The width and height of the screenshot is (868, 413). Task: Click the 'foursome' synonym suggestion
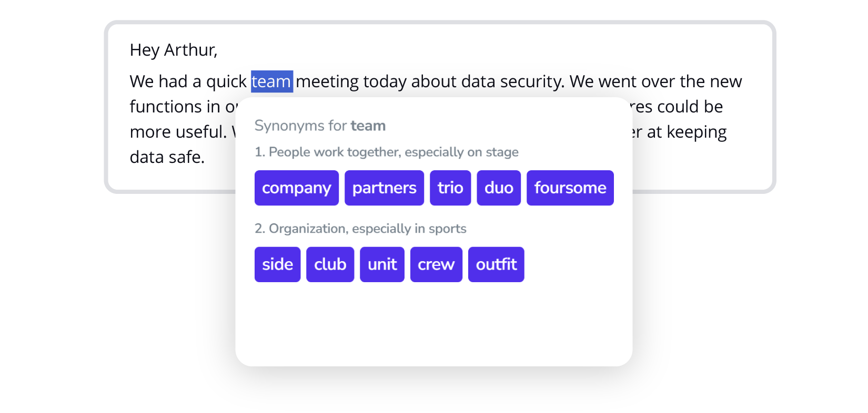[x=570, y=188]
